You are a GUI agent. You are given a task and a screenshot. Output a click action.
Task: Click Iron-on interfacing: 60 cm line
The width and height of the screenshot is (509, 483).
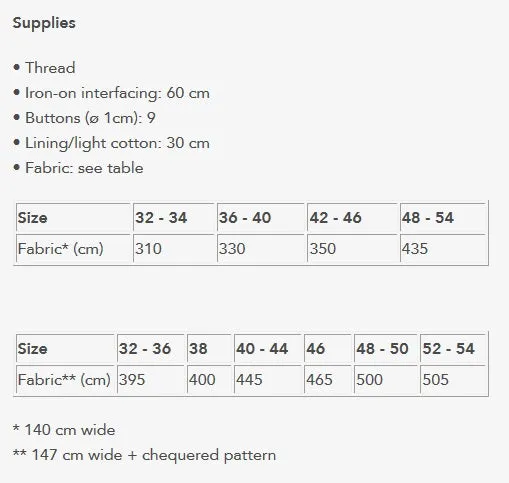(111, 93)
